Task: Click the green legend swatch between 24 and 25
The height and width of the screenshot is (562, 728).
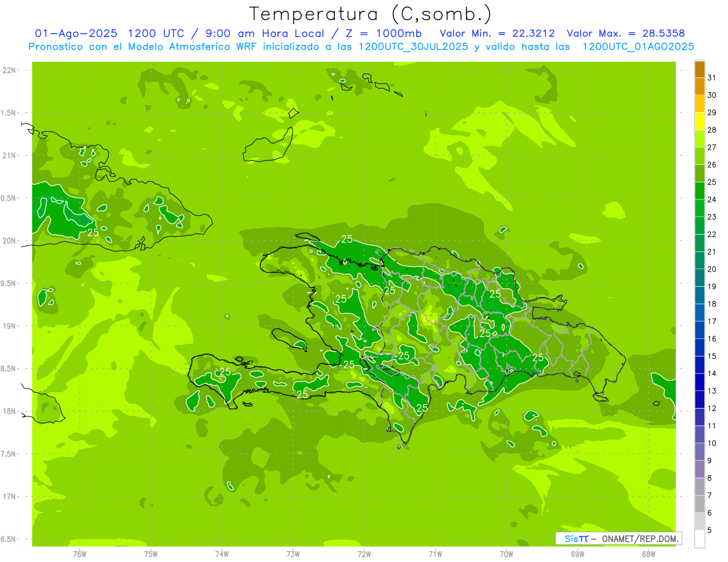Action: point(699,191)
